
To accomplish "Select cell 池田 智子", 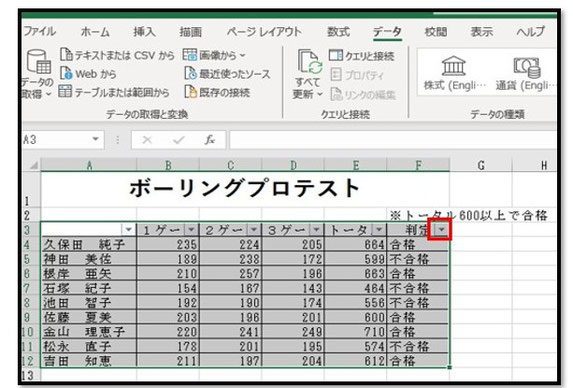I will click(89, 303).
